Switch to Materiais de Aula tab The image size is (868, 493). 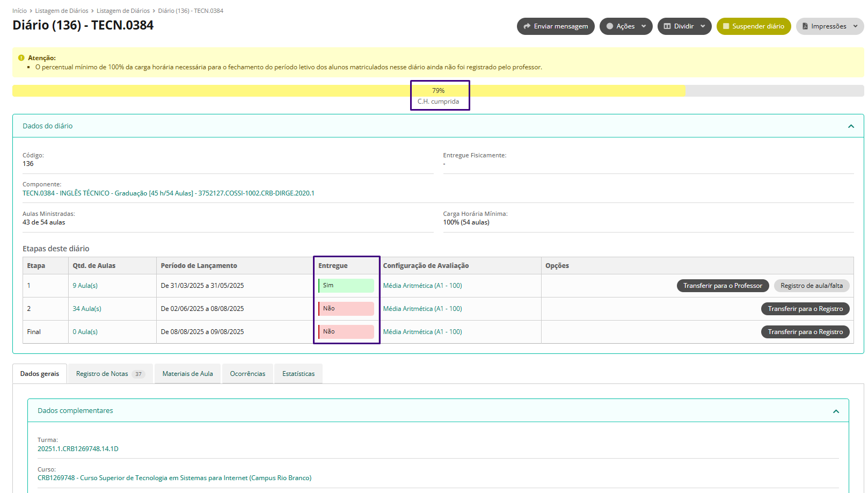click(x=188, y=374)
